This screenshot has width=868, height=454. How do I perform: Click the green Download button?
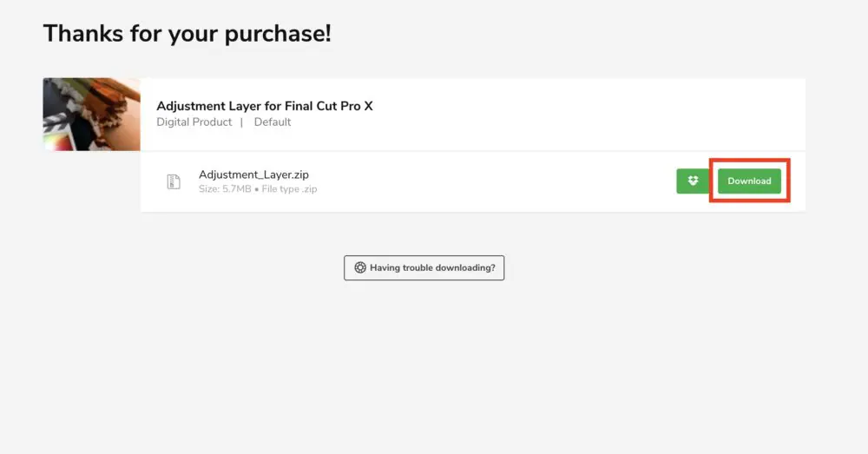click(x=749, y=181)
